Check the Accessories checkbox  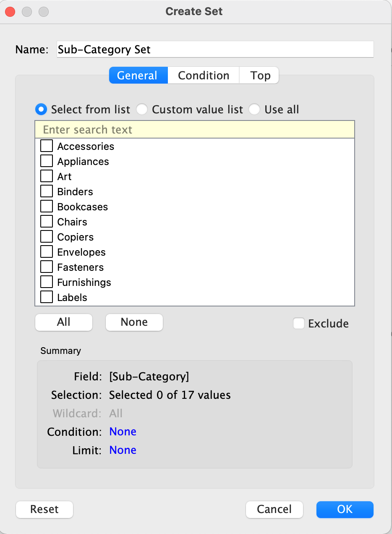[47, 146]
